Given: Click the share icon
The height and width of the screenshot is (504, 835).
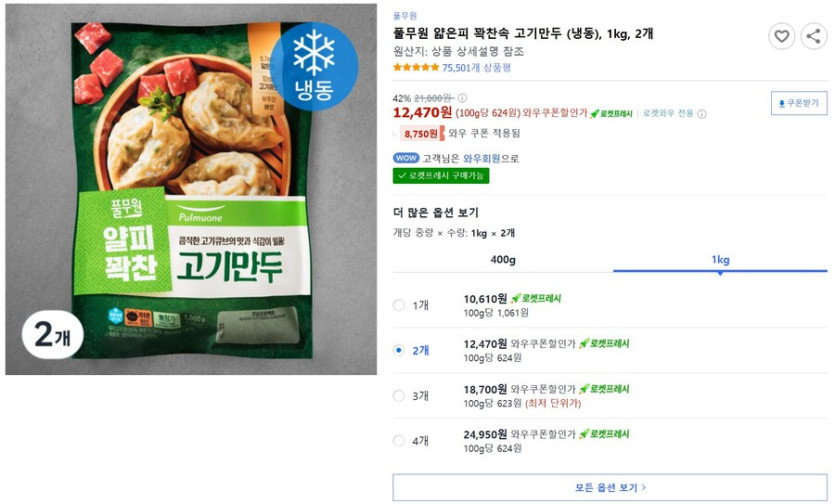Looking at the screenshot, I should [x=814, y=37].
